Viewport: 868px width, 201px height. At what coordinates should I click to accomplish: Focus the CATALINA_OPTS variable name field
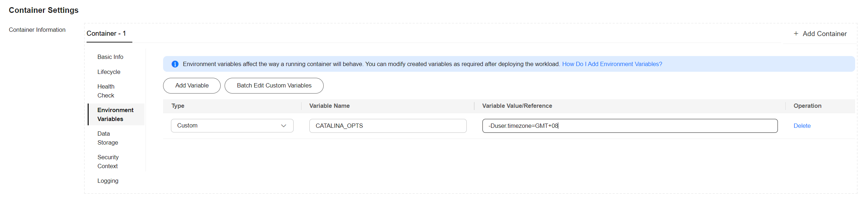388,126
